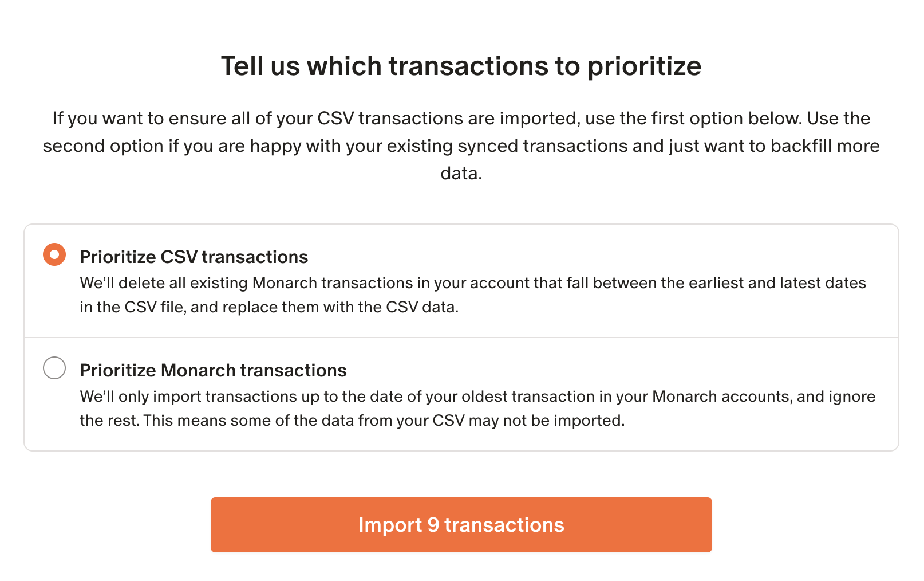
Task: Select the Prioritize CSV transactions radio button
Action: pos(54,254)
